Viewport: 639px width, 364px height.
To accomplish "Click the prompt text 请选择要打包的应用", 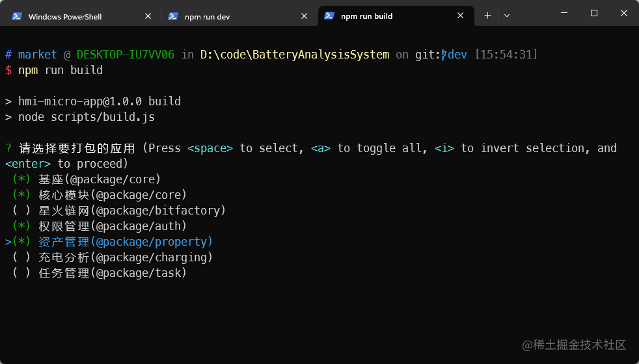I will (x=77, y=148).
